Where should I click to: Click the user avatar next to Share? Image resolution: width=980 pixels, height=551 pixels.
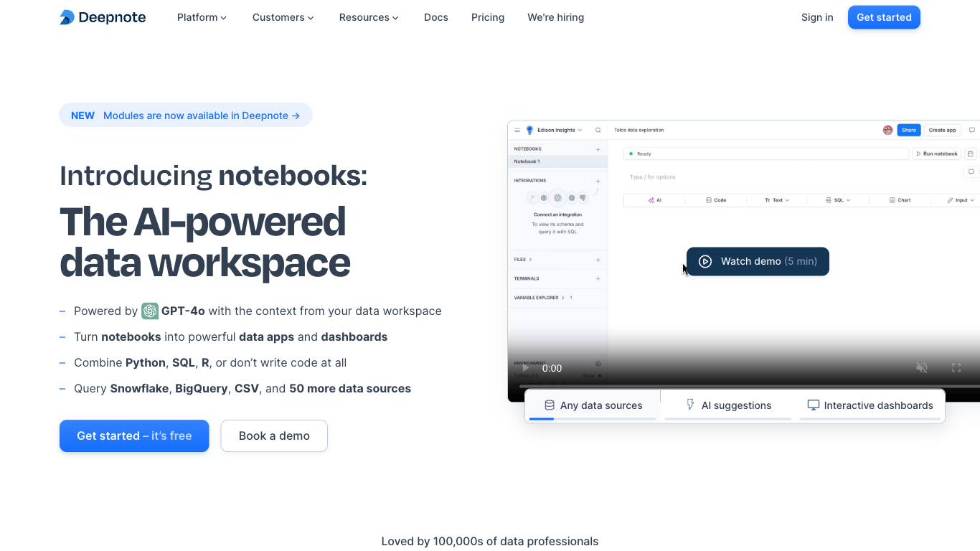click(x=887, y=130)
